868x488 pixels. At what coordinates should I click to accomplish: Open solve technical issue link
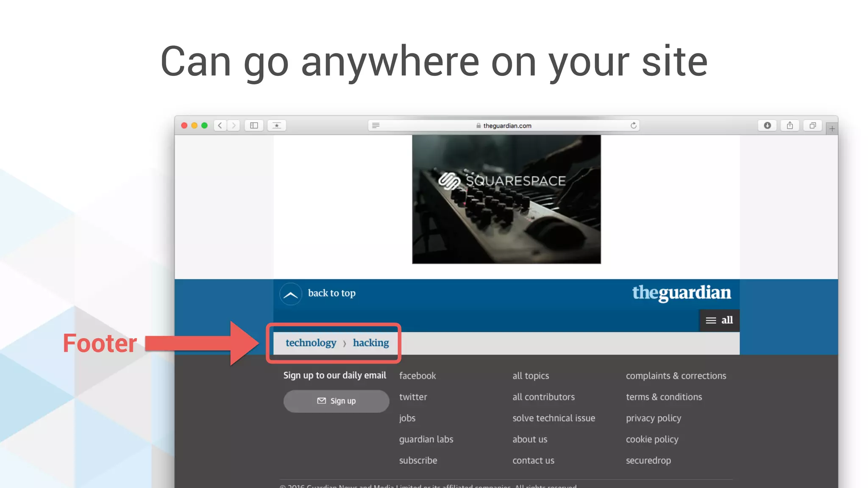tap(554, 418)
